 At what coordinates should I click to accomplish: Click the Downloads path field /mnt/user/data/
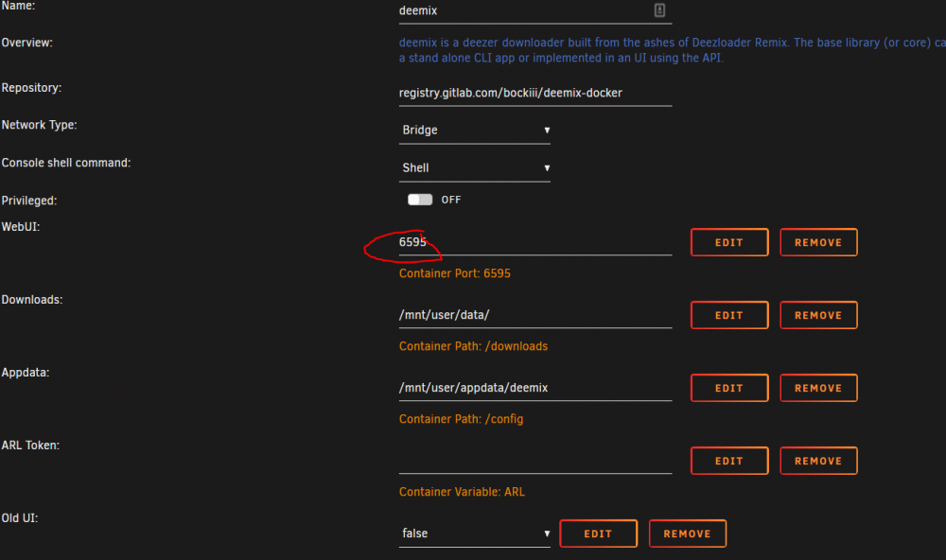(535, 315)
